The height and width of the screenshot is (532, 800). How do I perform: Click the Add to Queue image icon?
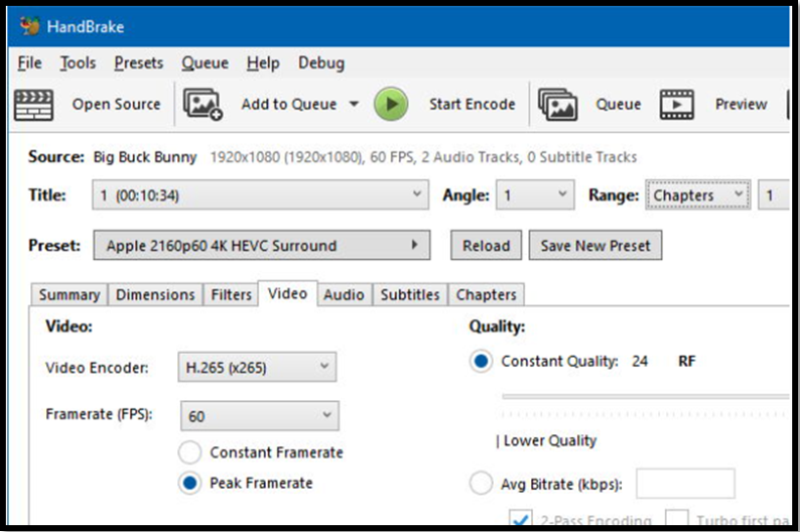point(202,104)
